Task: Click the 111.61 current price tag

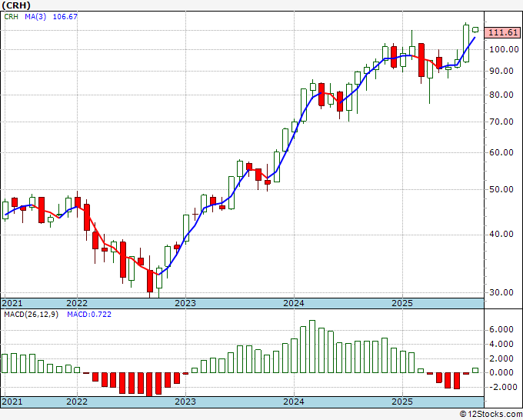Action: (503, 33)
